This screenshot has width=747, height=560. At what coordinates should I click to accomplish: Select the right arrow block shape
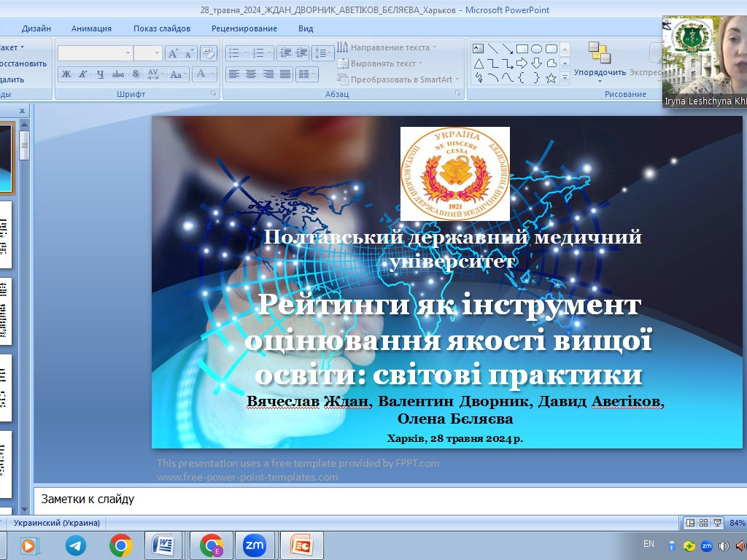(x=522, y=63)
